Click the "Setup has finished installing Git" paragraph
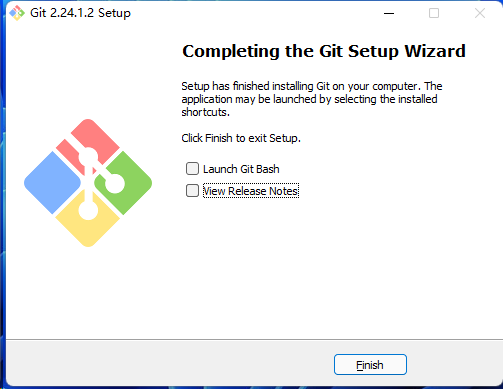 [312, 99]
